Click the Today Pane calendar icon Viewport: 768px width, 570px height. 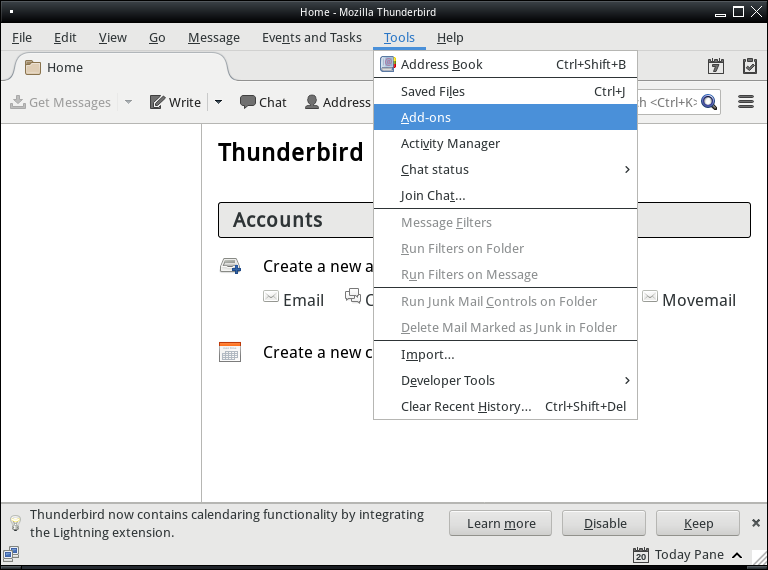[x=641, y=555]
